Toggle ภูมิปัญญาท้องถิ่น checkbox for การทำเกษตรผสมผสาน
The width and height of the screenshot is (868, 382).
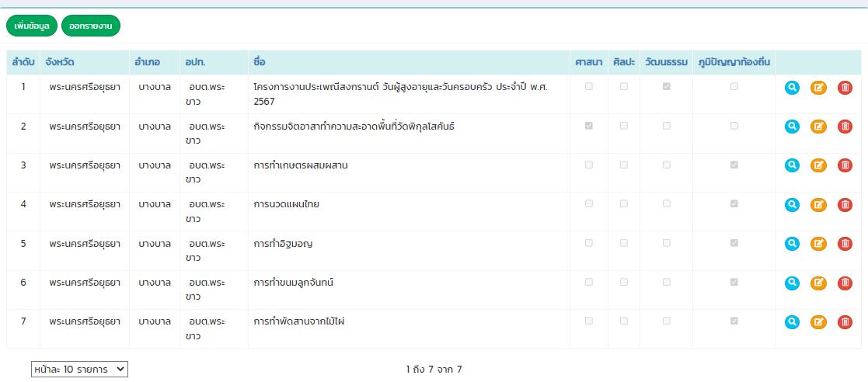pos(734,165)
